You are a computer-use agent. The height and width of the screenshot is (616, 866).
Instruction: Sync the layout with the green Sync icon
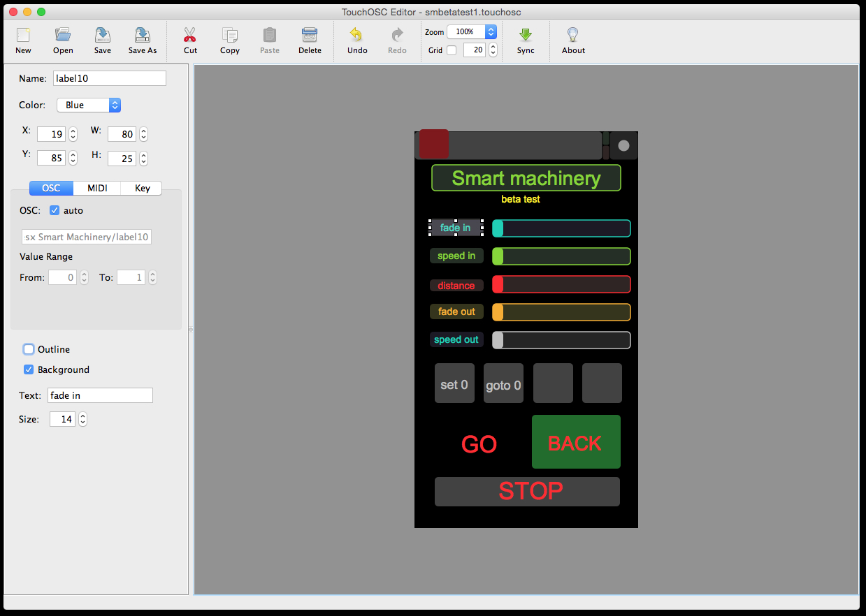pyautogui.click(x=526, y=35)
